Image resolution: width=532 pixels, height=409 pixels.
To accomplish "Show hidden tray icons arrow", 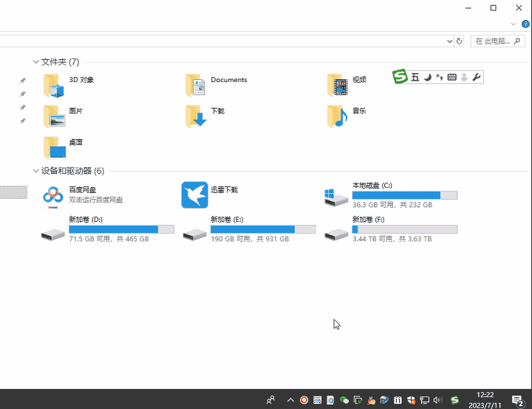I will [290, 400].
